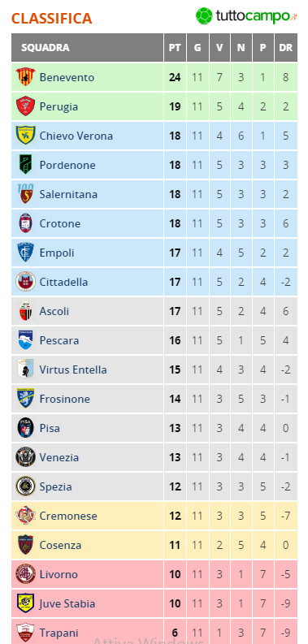Click the DR column header
Viewport: 308px width, 644px height.
(x=286, y=48)
